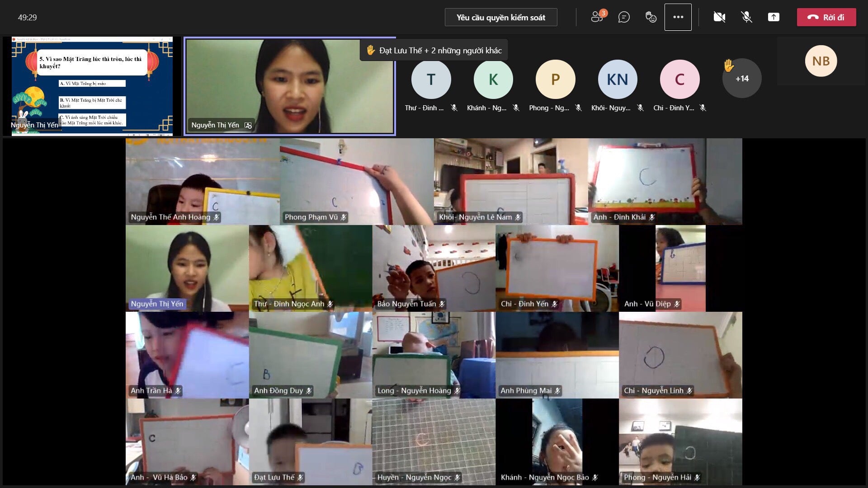The image size is (868, 488).
Task: Select Chi - Nguyễn Linh video tile
Action: [x=680, y=355]
